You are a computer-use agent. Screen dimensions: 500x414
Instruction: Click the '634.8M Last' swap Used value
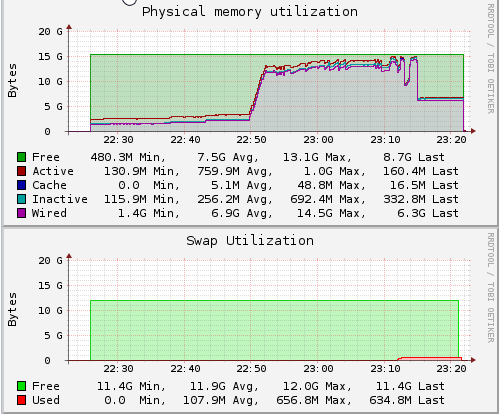(407, 400)
